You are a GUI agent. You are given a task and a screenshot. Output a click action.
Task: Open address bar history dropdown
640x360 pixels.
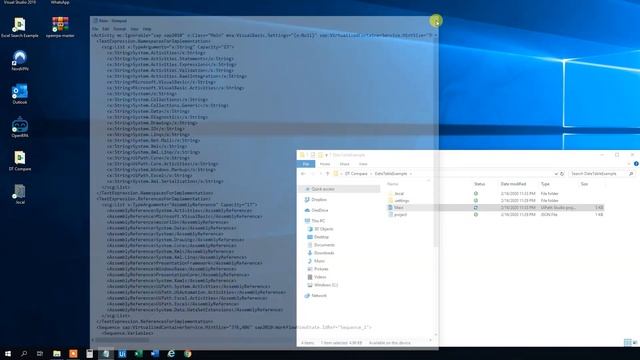click(x=556, y=173)
